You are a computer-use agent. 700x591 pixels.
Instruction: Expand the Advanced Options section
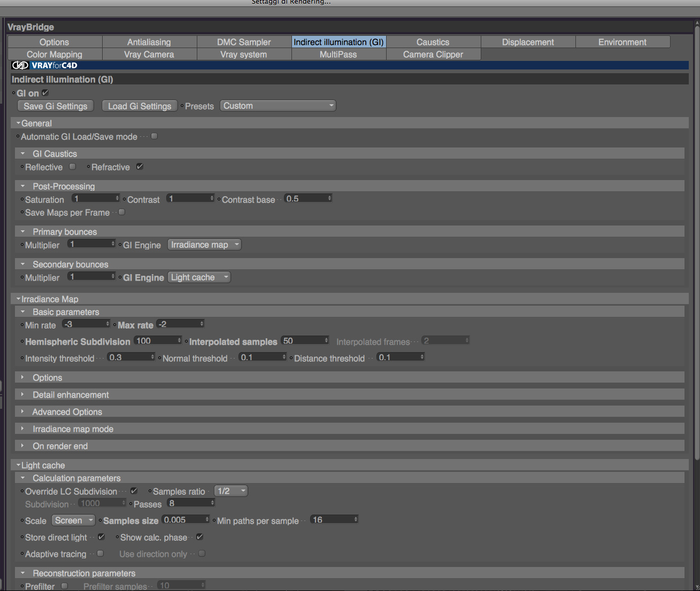click(22, 411)
